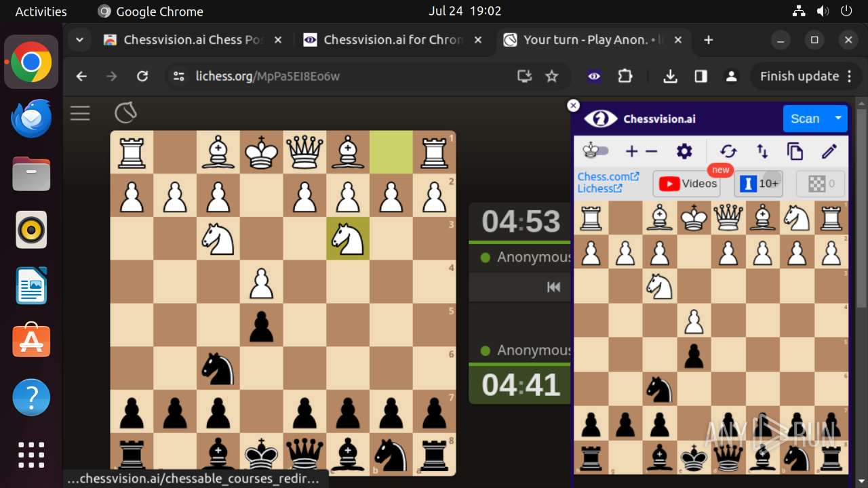
Task: Toggle the Chrome side panel
Action: pos(701,77)
